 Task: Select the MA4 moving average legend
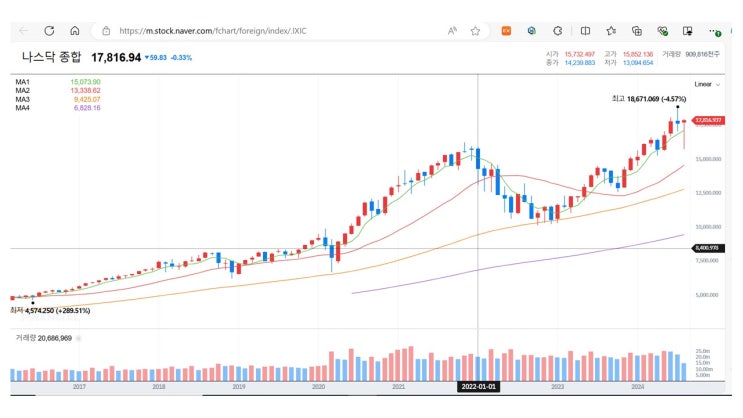(24, 107)
